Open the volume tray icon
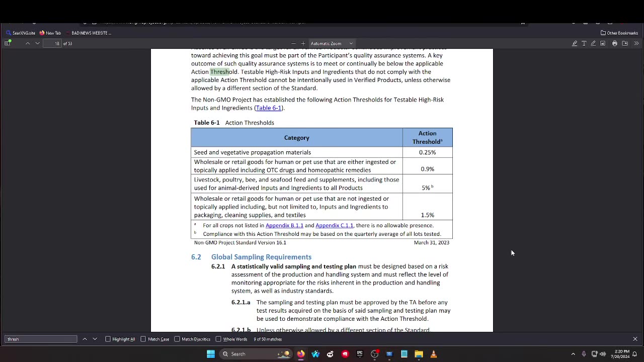Screen dimensions: 644x362 [603, 354]
